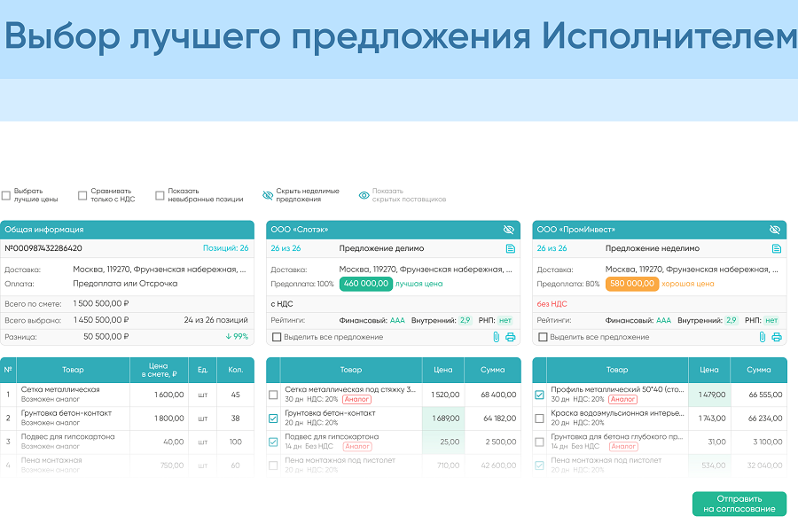Open attachments paperclip for Слотэк offer
Image resolution: width=798 pixels, height=532 pixels.
click(x=497, y=337)
